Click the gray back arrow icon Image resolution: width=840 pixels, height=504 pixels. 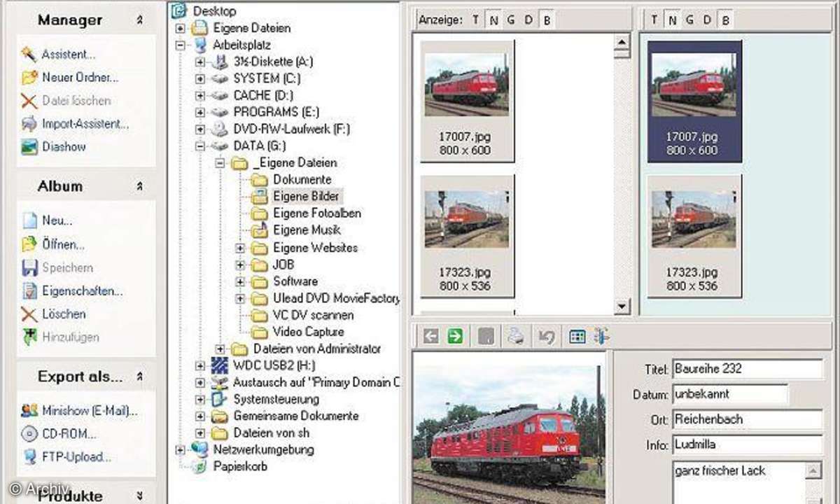pos(430,337)
